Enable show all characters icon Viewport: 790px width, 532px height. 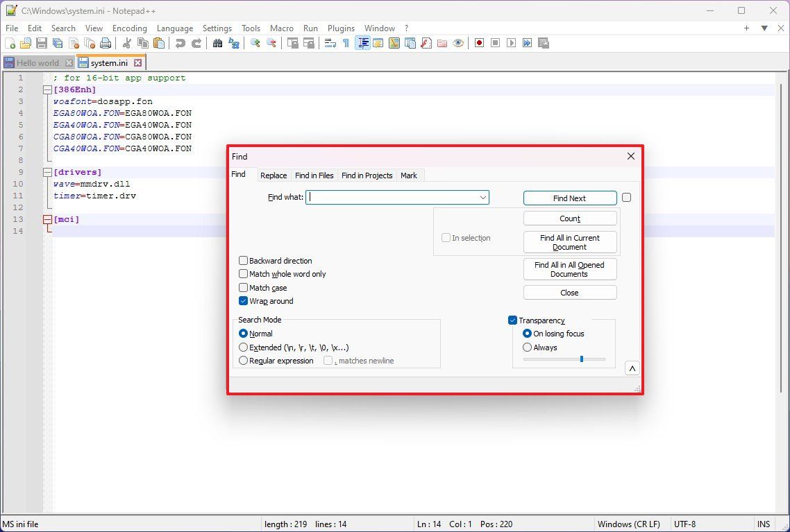pos(346,43)
